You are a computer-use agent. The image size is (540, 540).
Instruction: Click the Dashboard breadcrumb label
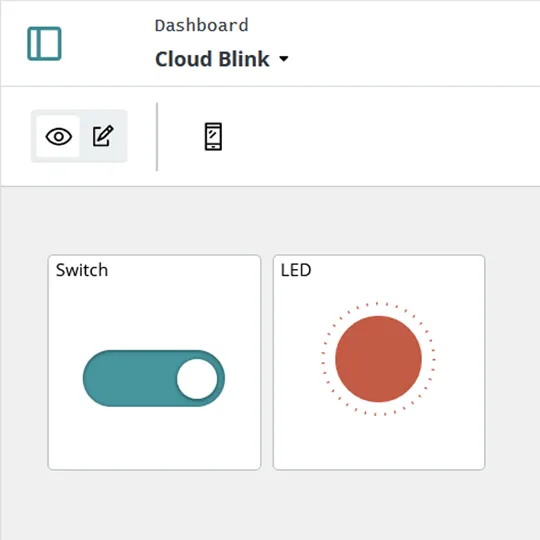[201, 25]
